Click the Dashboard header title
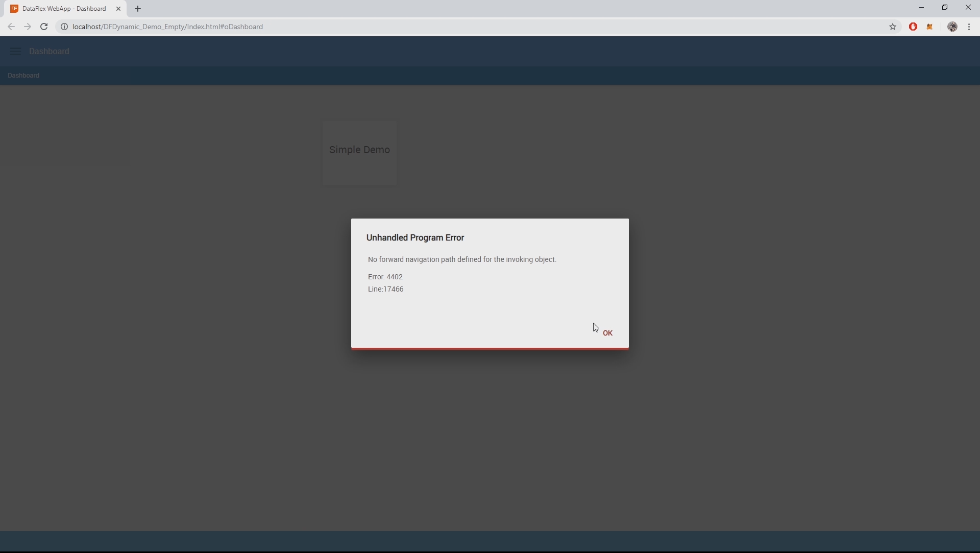This screenshot has width=980, height=553. pos(49,51)
